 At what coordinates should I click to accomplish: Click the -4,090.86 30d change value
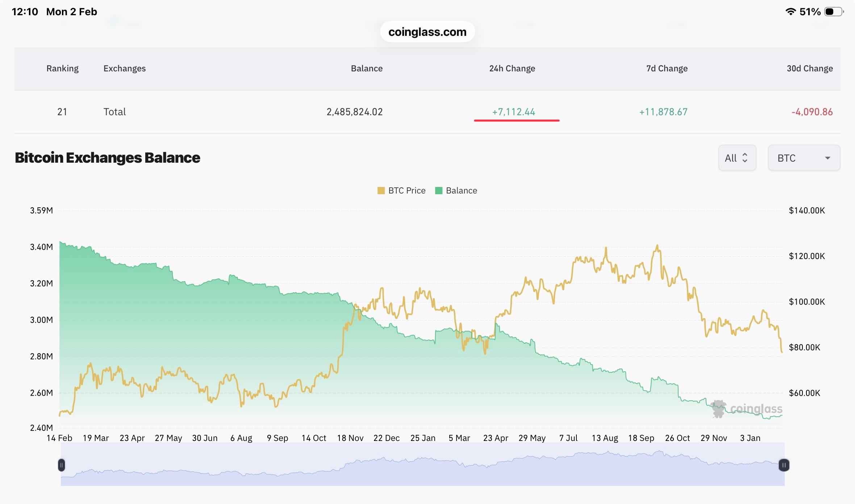coord(812,112)
